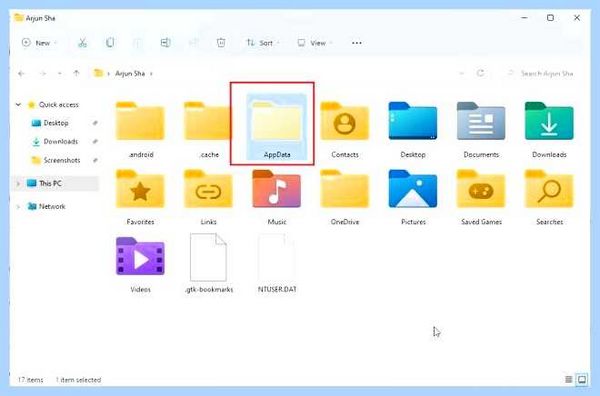The image size is (600, 396).
Task: Click the Paste icon in toolbar
Action: 138,43
